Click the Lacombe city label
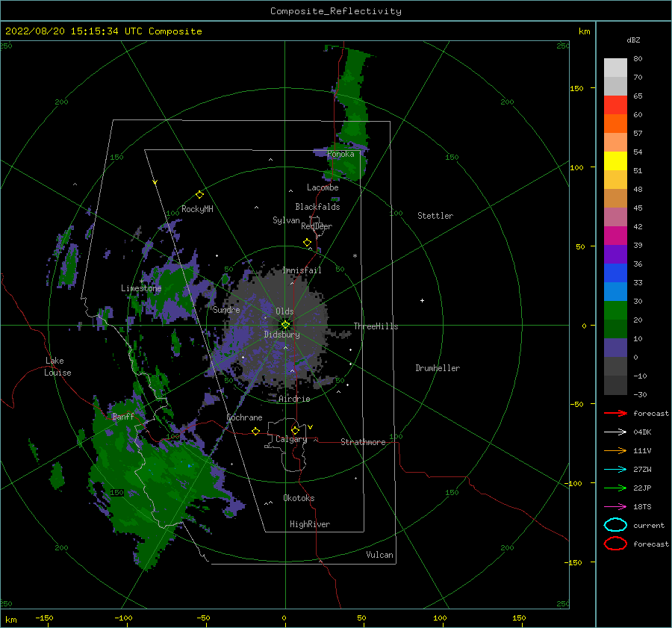This screenshot has width=672, height=628. (323, 187)
